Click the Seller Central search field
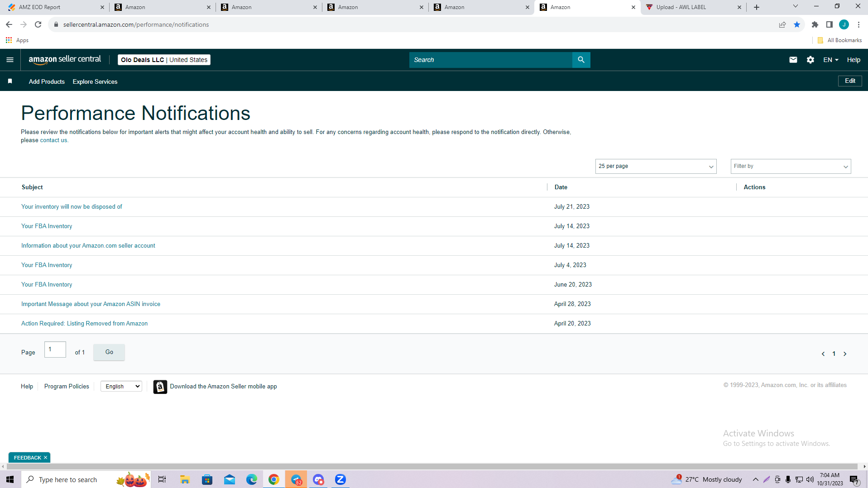Image resolution: width=868 pixels, height=488 pixels. (491, 60)
